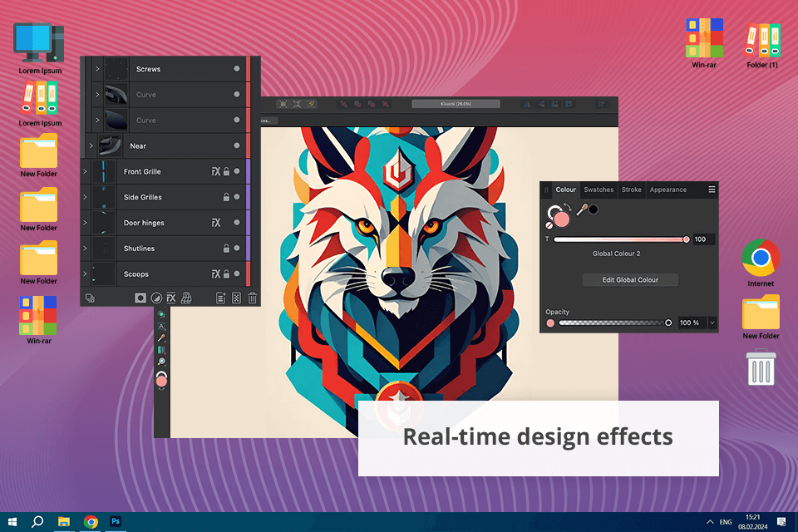The image size is (798, 532).
Task: Open the Recycle Bin on the desktop
Action: click(761, 367)
